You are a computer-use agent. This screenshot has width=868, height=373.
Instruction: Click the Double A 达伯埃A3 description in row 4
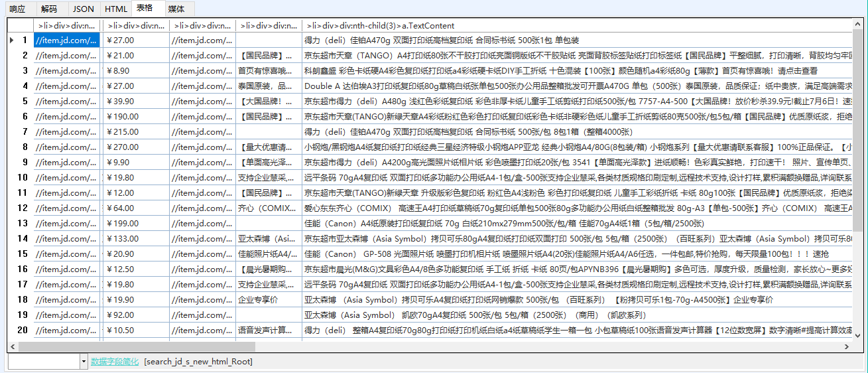pos(576,86)
